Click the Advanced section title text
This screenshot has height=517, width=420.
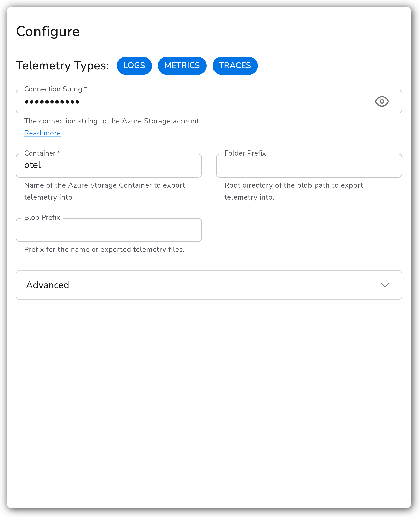point(47,285)
